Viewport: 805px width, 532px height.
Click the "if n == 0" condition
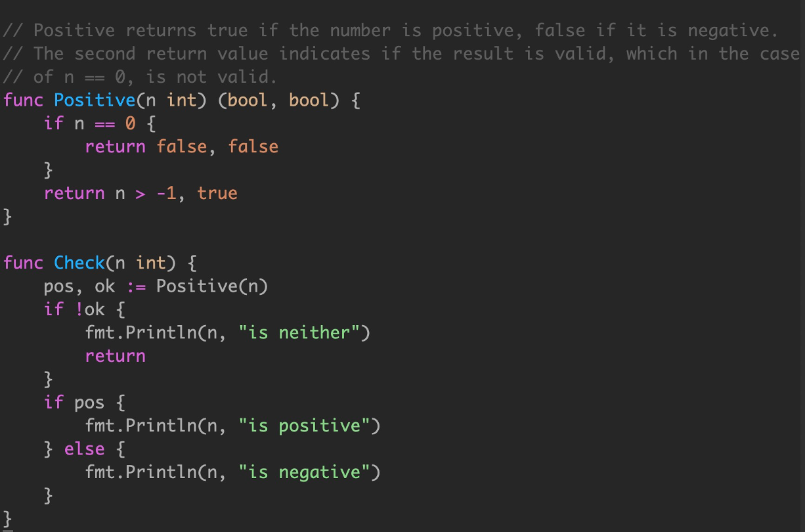click(89, 123)
